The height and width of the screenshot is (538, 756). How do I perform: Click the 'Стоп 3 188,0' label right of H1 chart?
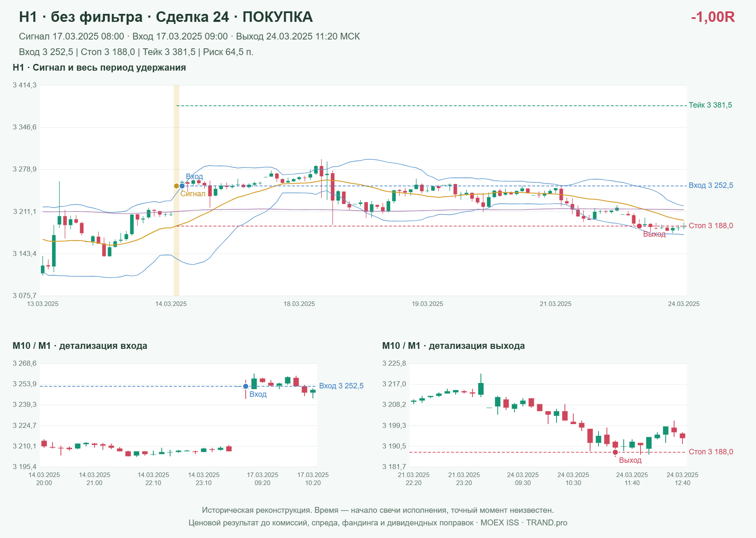[x=711, y=226]
